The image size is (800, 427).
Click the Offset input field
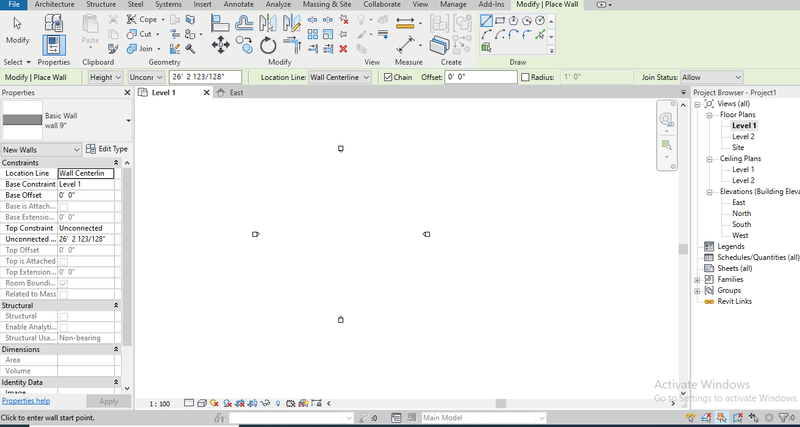481,78
